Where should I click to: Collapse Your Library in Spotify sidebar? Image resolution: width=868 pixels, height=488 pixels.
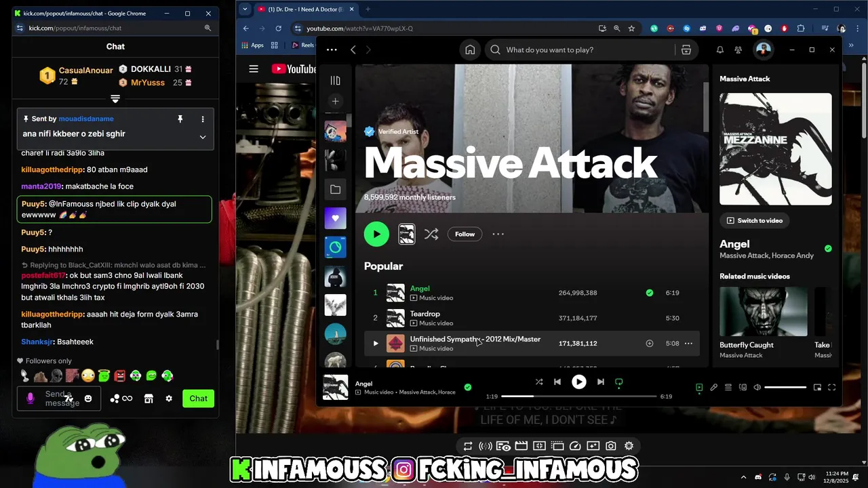(335, 81)
